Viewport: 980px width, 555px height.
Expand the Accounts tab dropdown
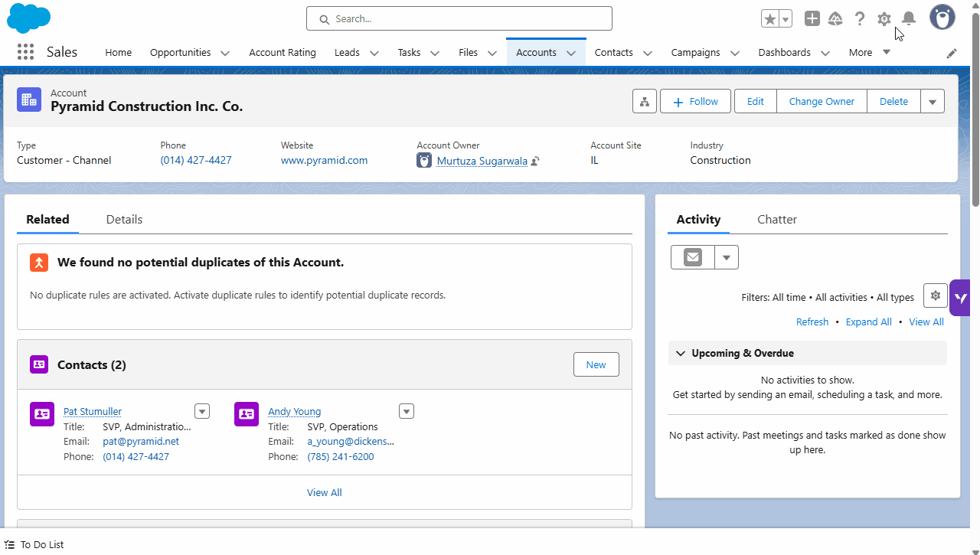(x=571, y=53)
